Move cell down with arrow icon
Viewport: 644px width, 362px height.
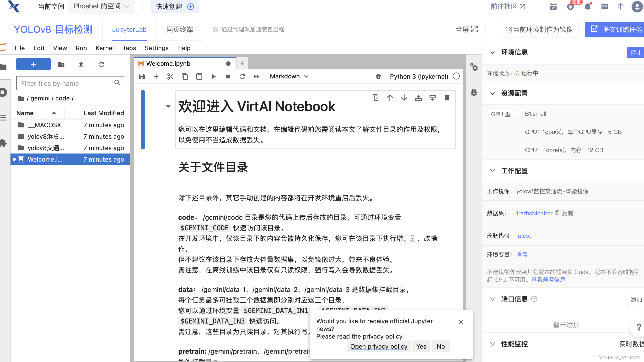click(x=404, y=98)
